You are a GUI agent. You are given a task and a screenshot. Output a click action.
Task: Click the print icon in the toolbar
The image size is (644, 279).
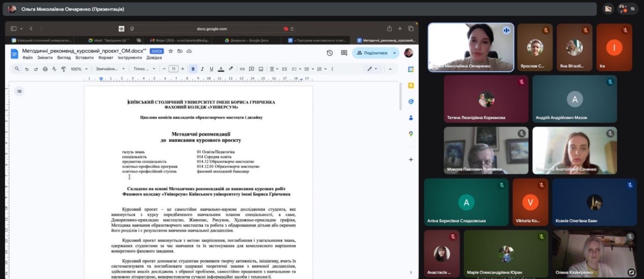45,69
